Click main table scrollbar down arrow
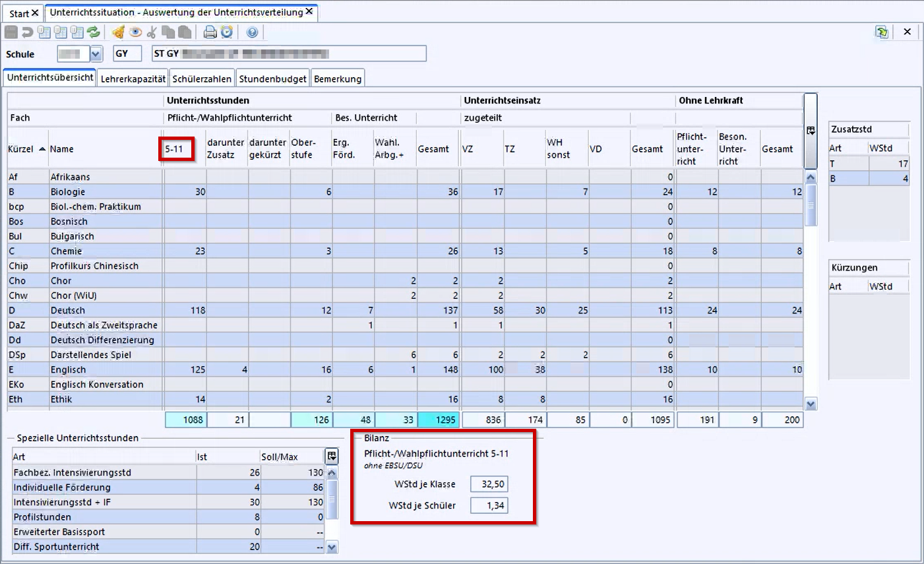924x564 pixels. (x=811, y=404)
